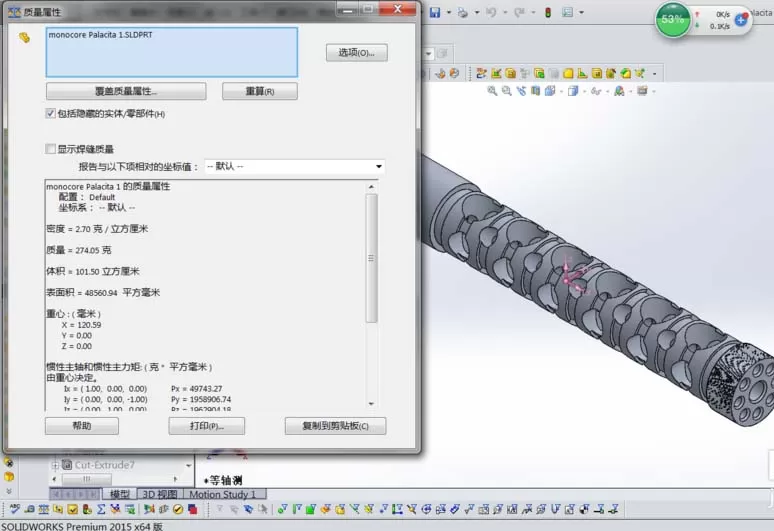Viewport: 774px width, 531px height.
Task: Click the 密度 = 2.70 克/立方厘米 line
Action: pyautogui.click(x=97, y=229)
